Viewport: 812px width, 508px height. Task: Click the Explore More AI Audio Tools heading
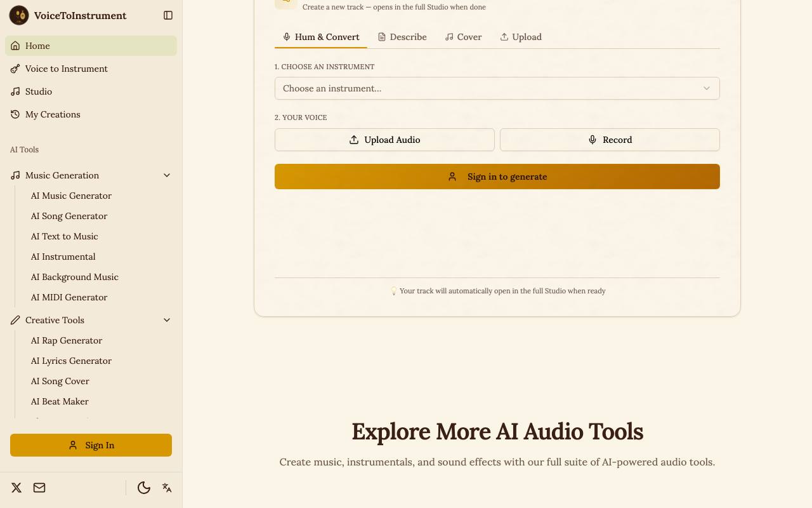(497, 432)
